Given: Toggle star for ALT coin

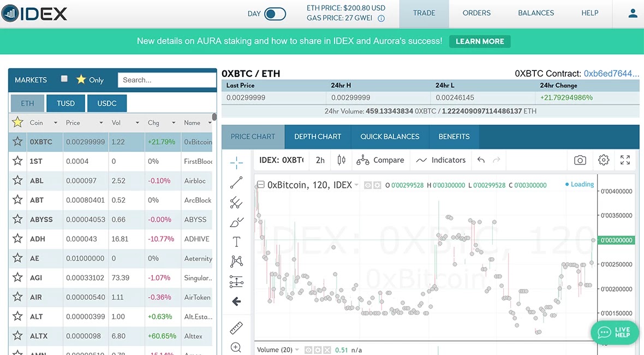Looking at the screenshot, I should 17,316.
